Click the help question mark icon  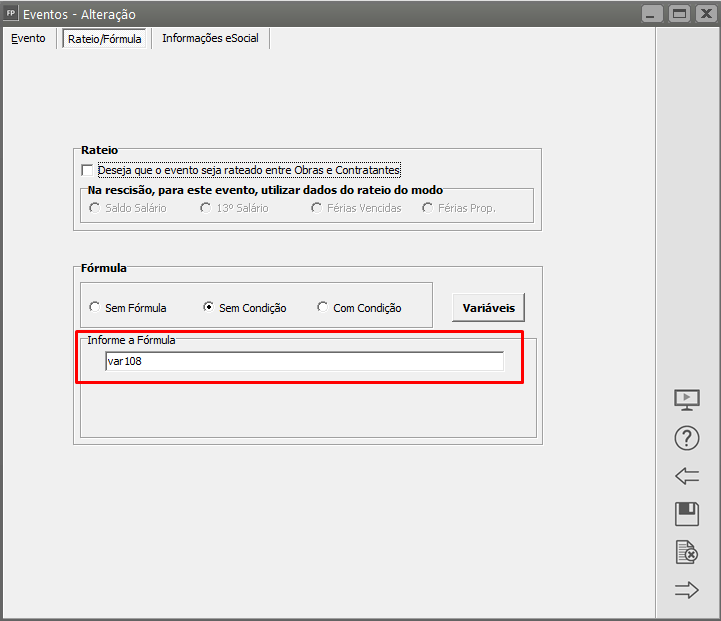pyautogui.click(x=687, y=438)
